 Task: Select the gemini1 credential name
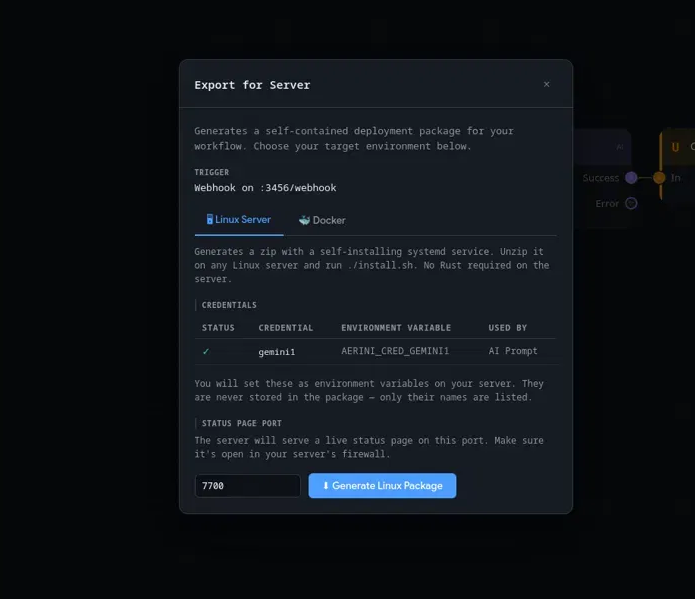pyautogui.click(x=277, y=352)
